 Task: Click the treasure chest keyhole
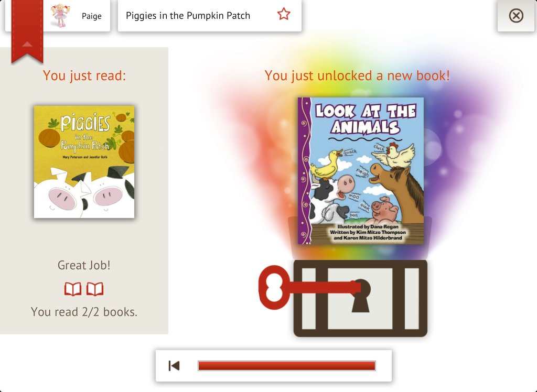click(x=361, y=296)
